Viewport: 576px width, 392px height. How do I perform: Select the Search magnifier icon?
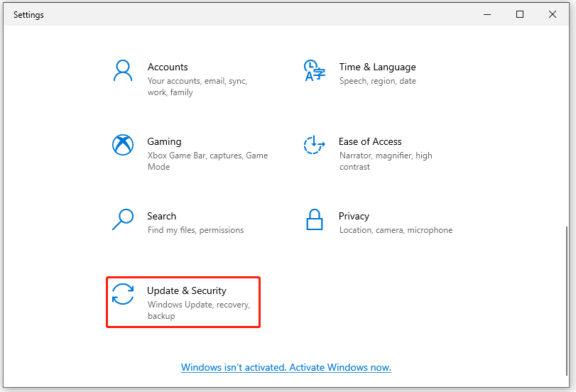tap(123, 219)
